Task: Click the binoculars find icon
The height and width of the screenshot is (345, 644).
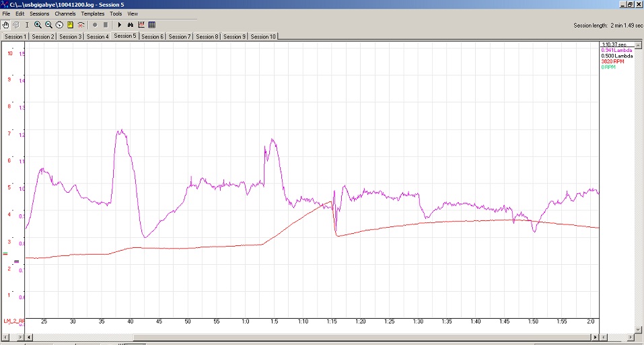Action: tap(130, 25)
